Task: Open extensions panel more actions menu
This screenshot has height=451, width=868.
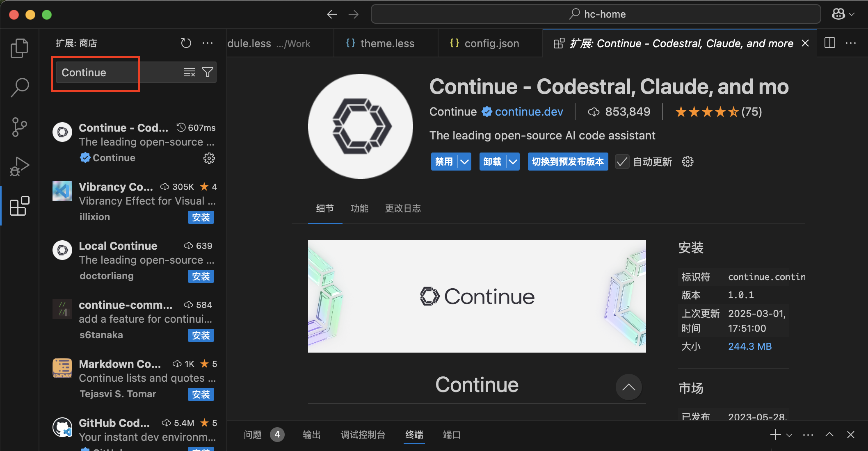Action: (x=208, y=43)
